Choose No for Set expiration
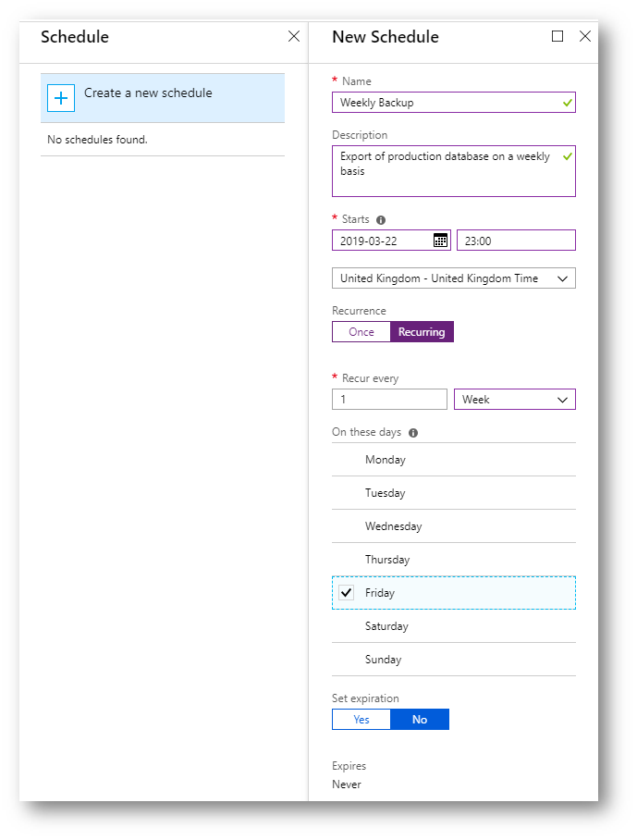 [x=420, y=720]
